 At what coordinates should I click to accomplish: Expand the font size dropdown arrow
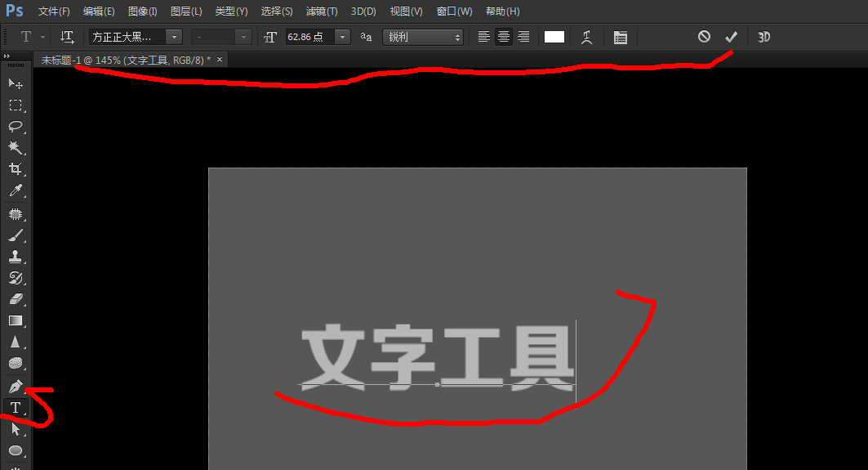(x=343, y=37)
